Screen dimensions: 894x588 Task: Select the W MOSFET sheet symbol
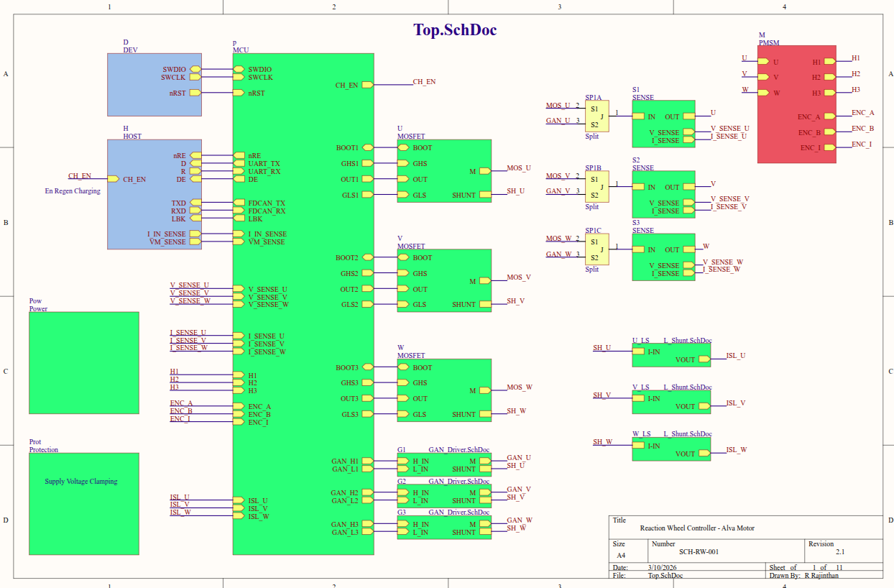(x=444, y=390)
